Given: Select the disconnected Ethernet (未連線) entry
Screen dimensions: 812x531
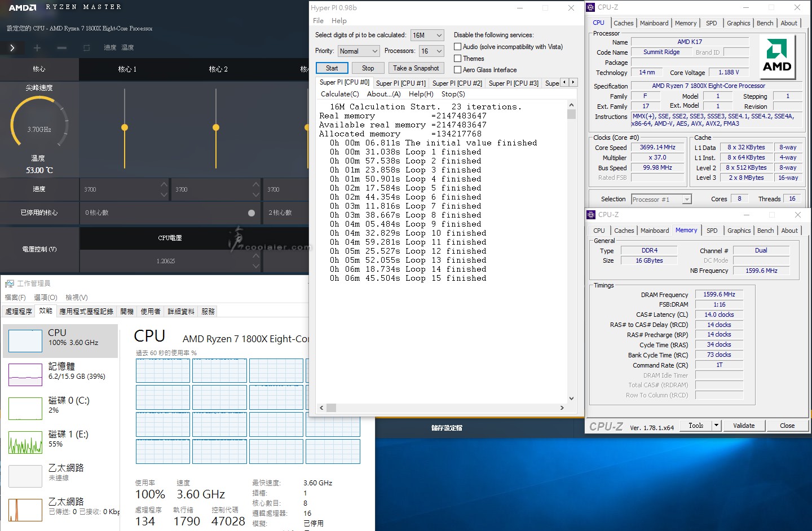Looking at the screenshot, I should pyautogui.click(x=60, y=476).
